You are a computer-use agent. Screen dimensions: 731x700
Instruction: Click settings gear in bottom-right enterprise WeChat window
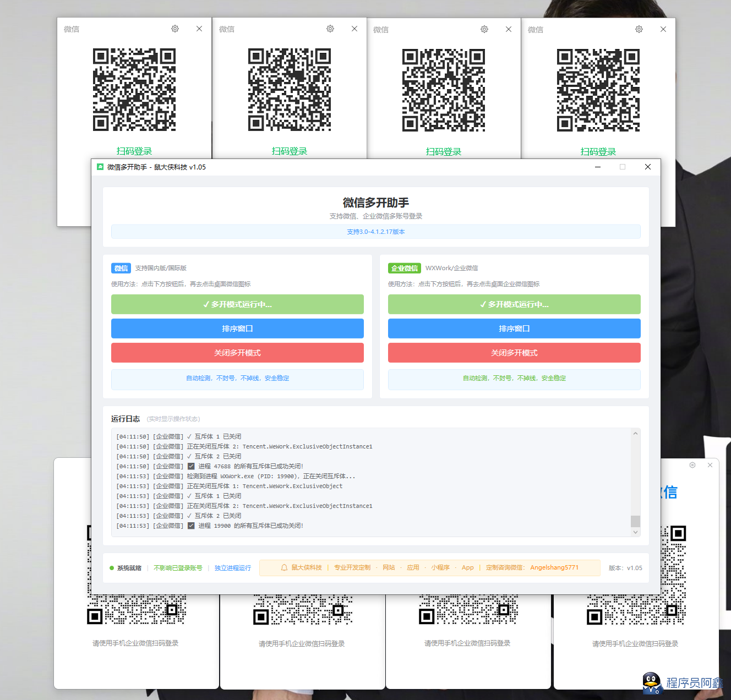(692, 465)
